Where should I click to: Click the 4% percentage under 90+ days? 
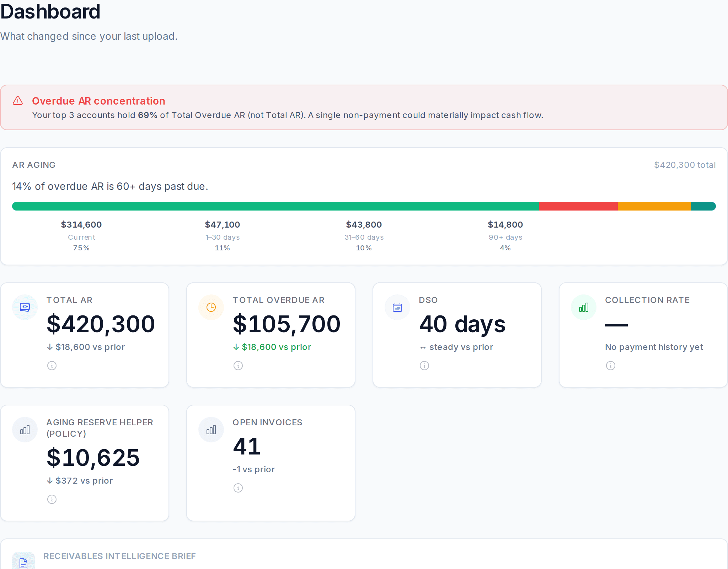505,248
